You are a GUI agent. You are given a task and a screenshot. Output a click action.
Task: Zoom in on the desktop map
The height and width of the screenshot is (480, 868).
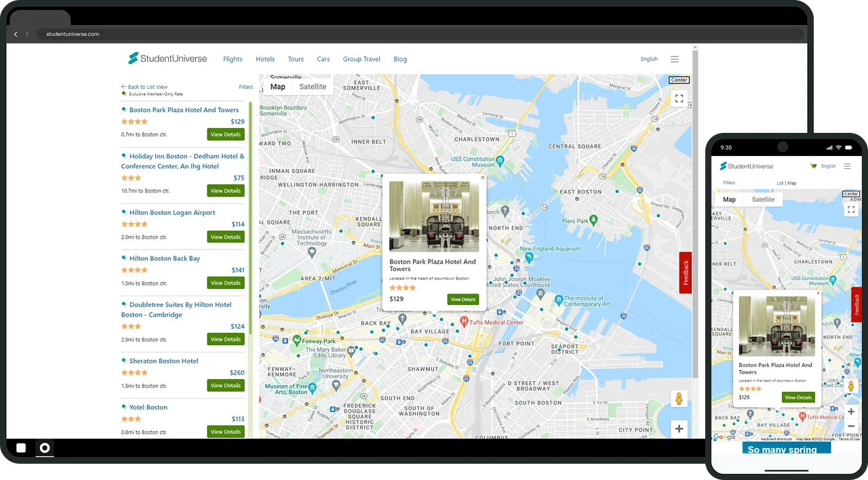point(679,428)
